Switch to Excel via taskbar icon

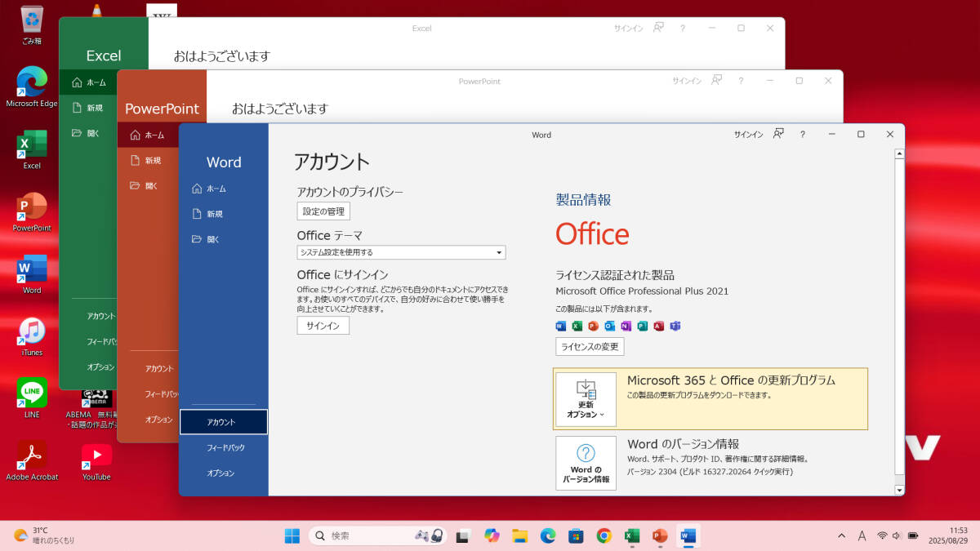632,535
